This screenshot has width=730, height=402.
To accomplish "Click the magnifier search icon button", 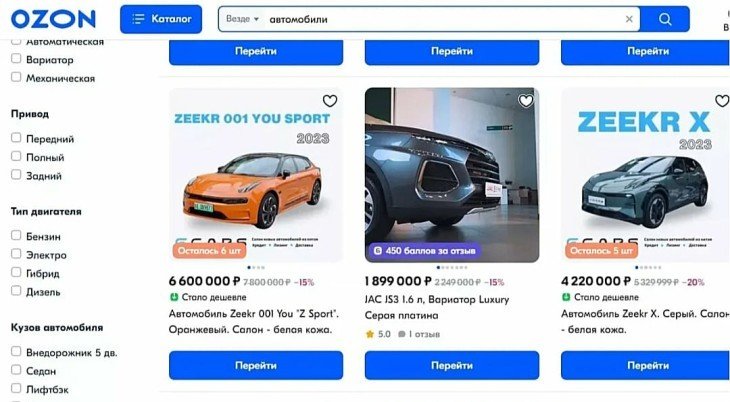I will pos(665,19).
